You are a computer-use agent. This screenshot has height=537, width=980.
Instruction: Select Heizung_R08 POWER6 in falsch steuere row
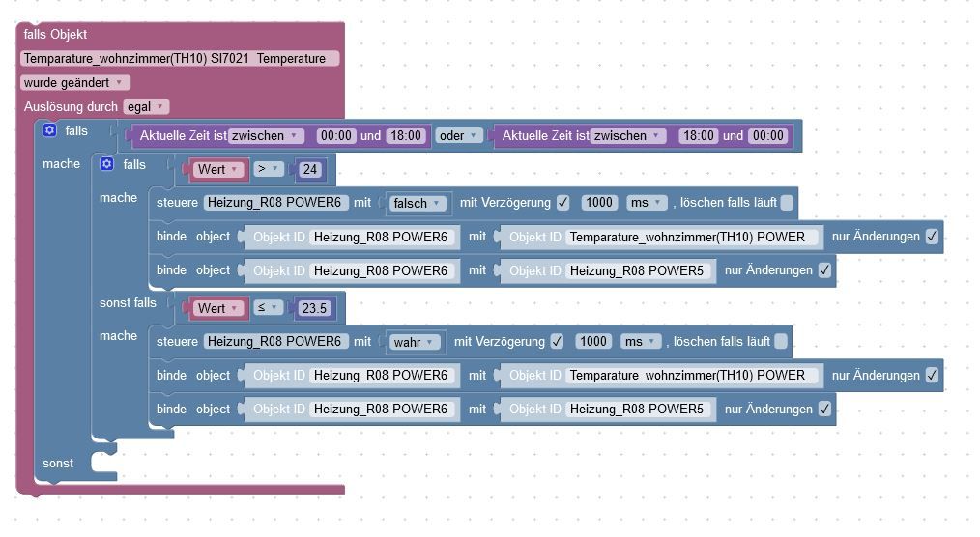point(274,202)
